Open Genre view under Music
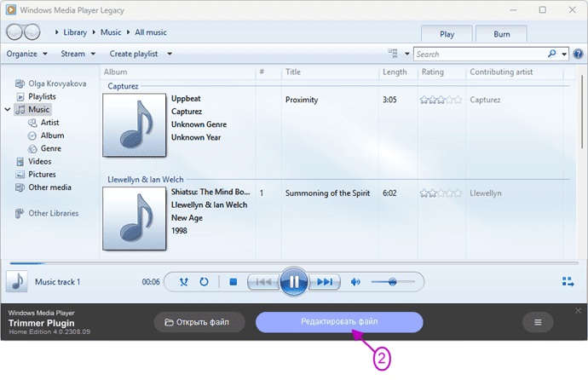 point(45,148)
